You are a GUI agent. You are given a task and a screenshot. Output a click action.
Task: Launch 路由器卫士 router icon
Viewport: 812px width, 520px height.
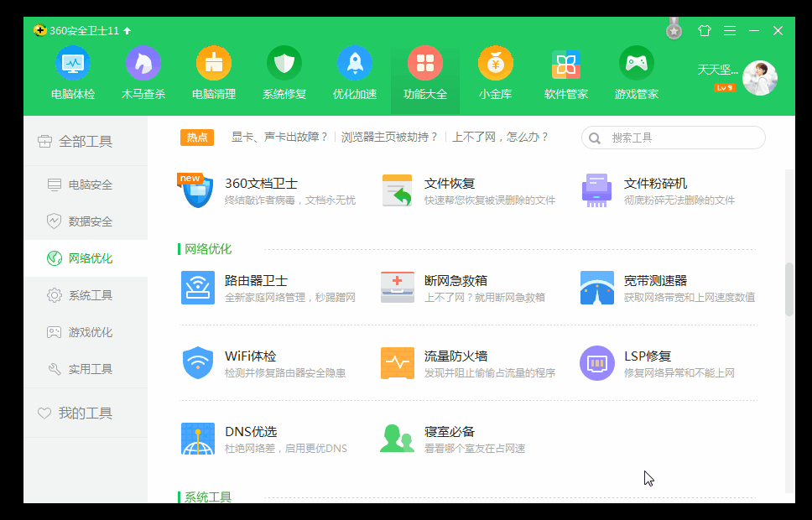198,288
